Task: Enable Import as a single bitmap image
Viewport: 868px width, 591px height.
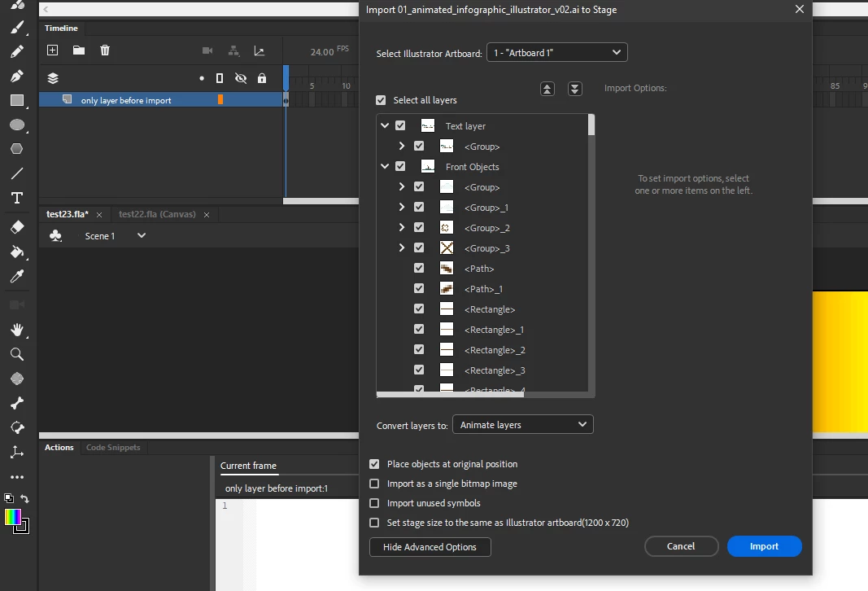Action: click(x=374, y=484)
